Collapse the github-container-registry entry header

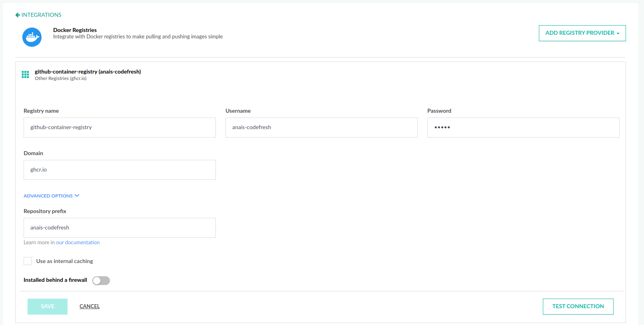[x=88, y=72]
